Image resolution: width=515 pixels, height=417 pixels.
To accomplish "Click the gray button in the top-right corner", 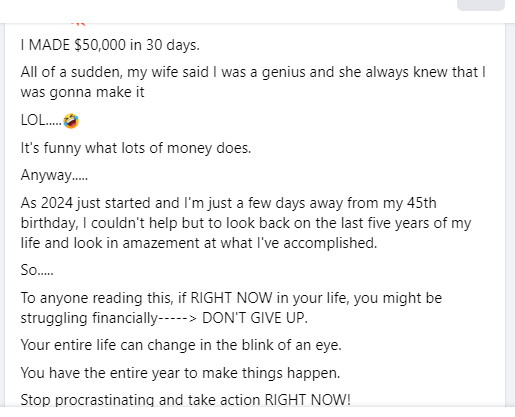I will pyautogui.click(x=481, y=5).
